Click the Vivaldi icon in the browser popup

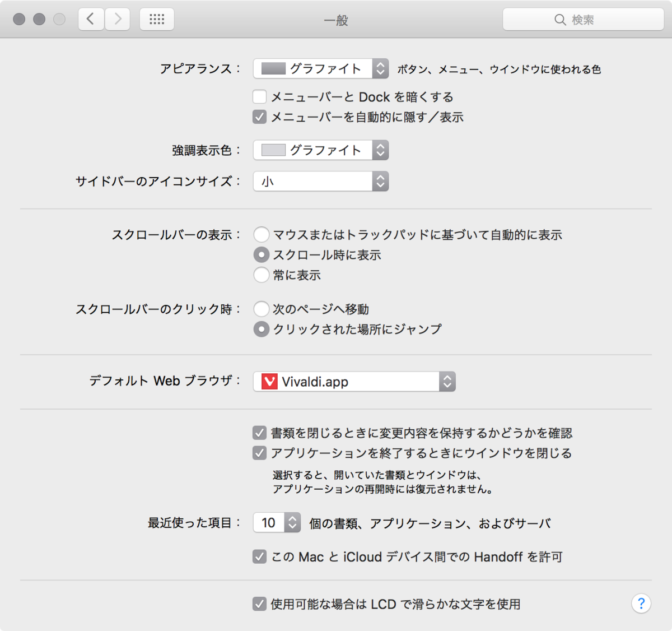click(269, 382)
